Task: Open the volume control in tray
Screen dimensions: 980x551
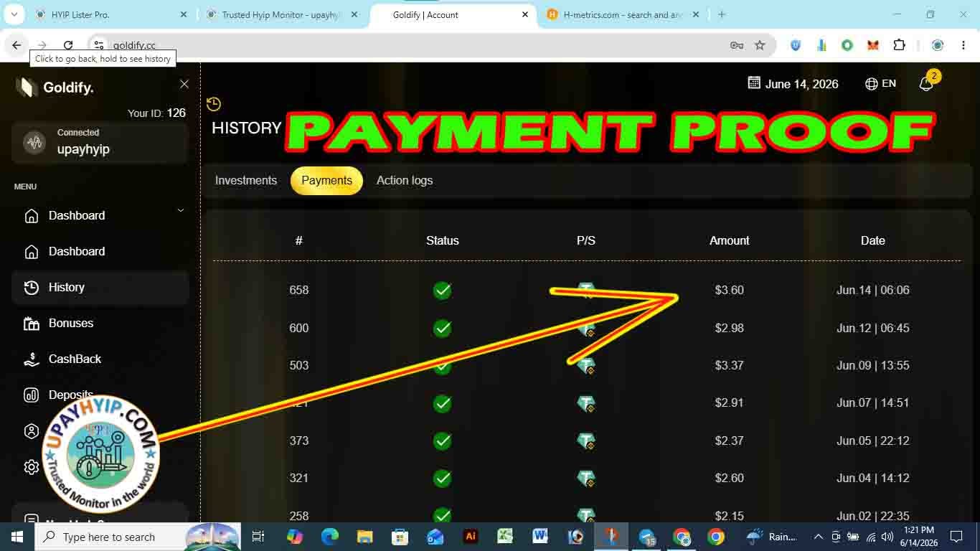Action: (x=889, y=537)
